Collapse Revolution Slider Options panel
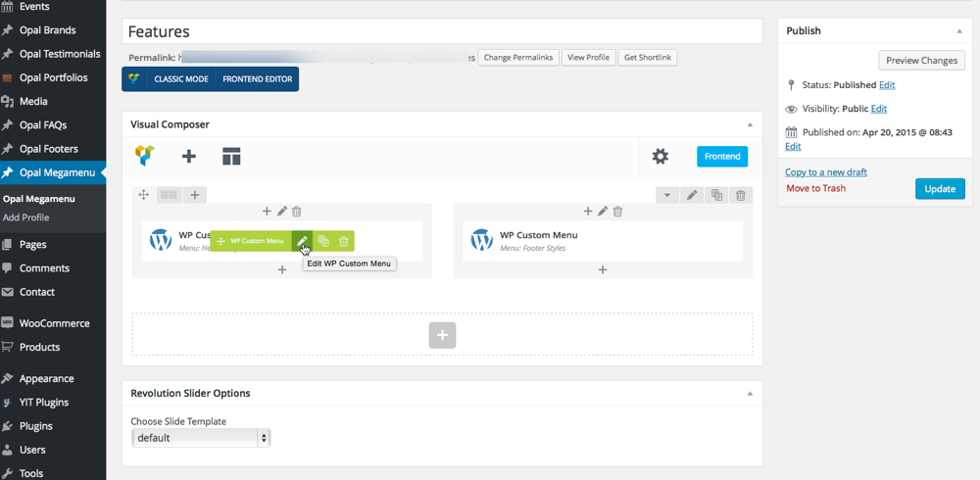This screenshot has width=980, height=480. (750, 394)
